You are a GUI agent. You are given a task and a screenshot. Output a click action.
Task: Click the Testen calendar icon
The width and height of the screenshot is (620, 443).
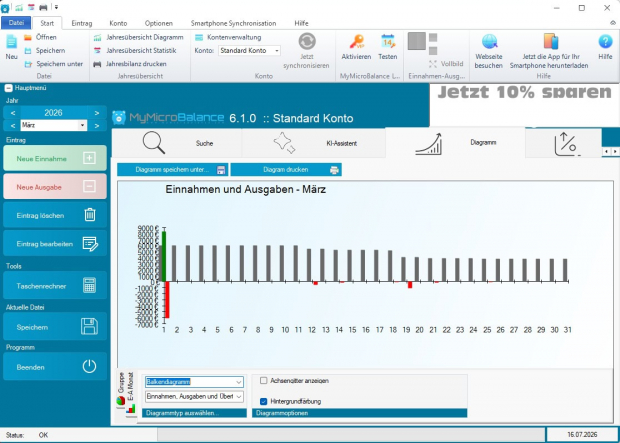click(x=388, y=42)
